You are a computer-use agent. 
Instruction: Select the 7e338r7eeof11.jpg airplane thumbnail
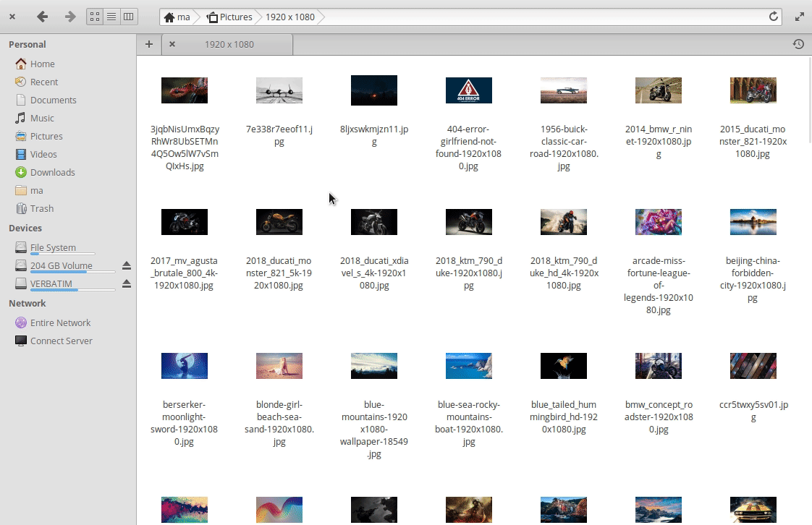coord(279,90)
